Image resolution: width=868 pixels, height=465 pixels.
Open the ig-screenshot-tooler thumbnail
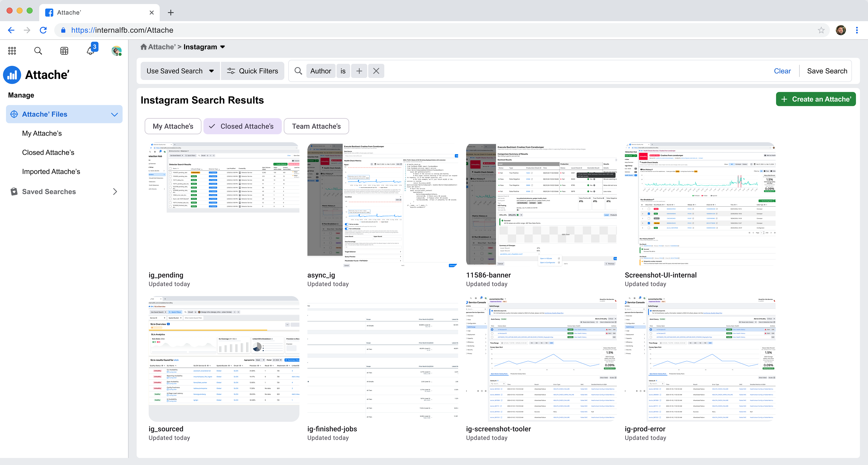pyautogui.click(x=541, y=359)
